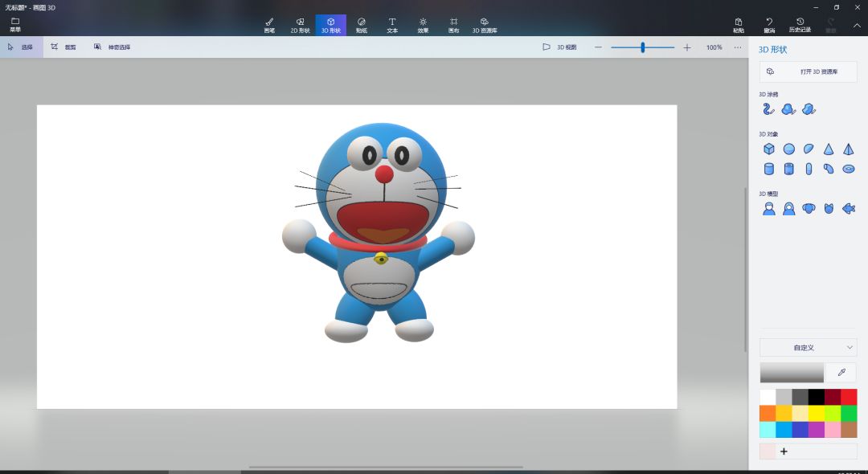
Task: Open the 3D 资源库 tab
Action: tap(485, 26)
